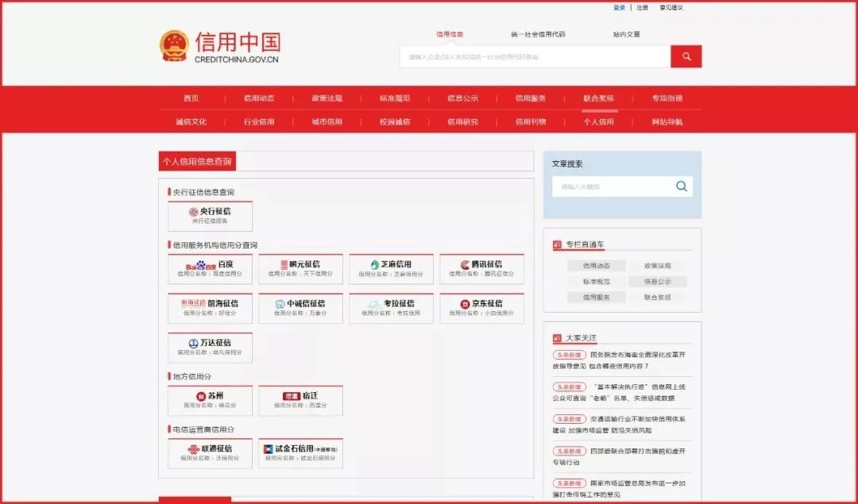858x504 pixels.
Task: Switch to the 统一社会信用代码 search tab
Action: 538,34
